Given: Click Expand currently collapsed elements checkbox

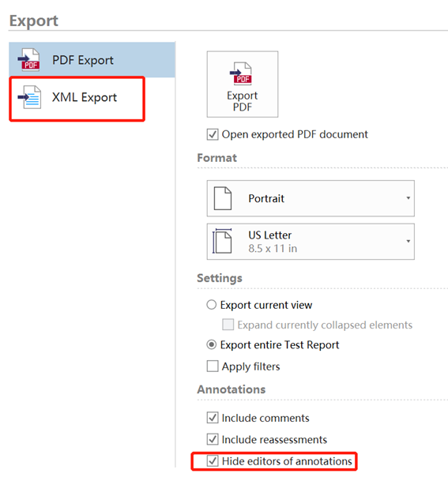Looking at the screenshot, I should pyautogui.click(x=228, y=325).
